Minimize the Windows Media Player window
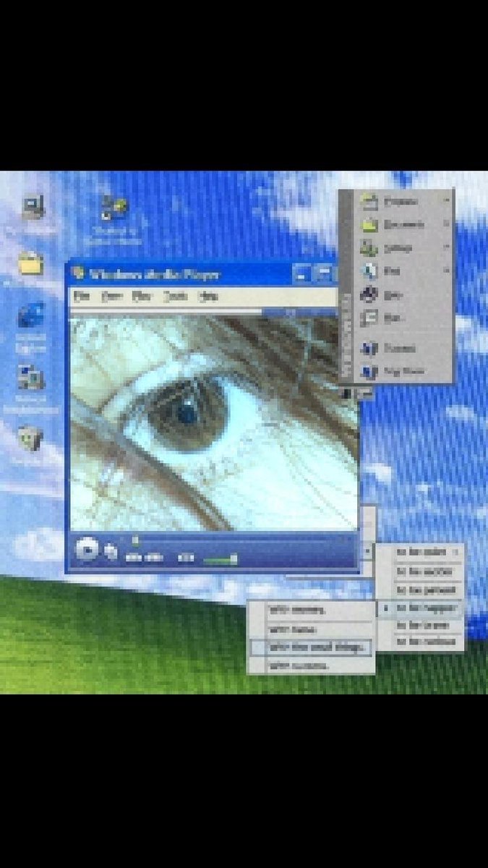 [303, 273]
